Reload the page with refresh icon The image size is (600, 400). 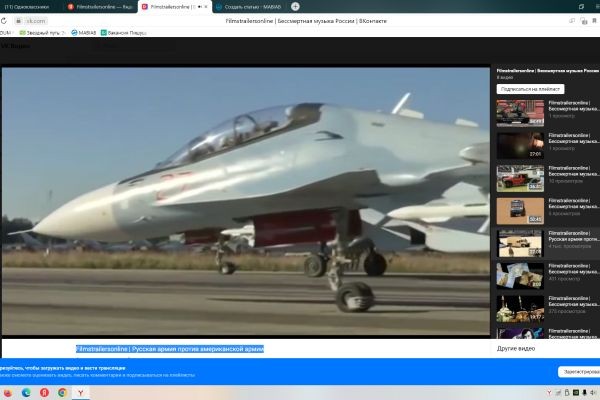tap(4, 21)
